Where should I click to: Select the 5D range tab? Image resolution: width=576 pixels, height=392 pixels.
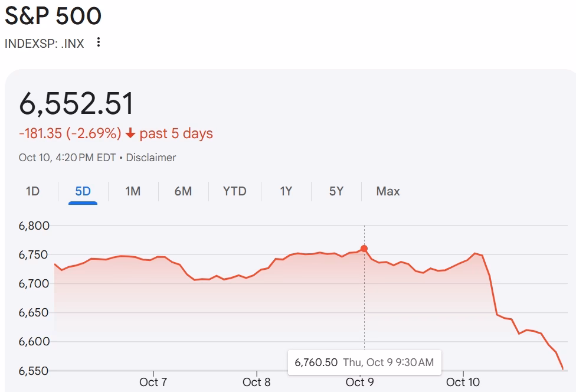[83, 191]
